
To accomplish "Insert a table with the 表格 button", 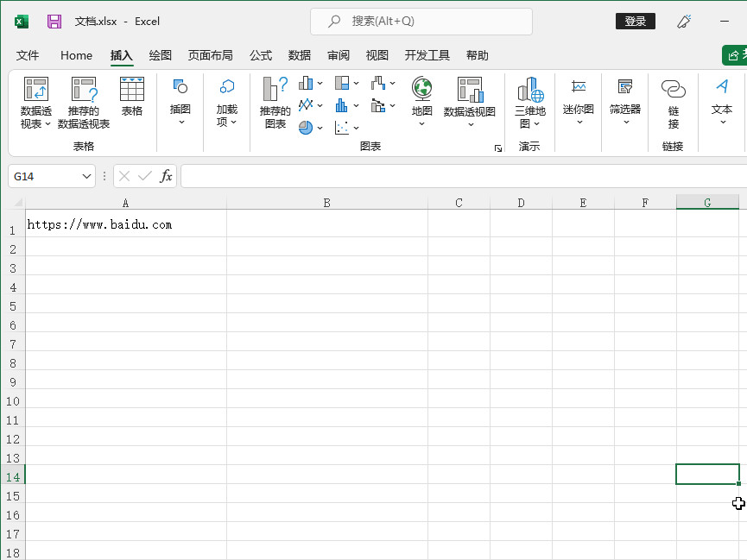I will [x=132, y=97].
